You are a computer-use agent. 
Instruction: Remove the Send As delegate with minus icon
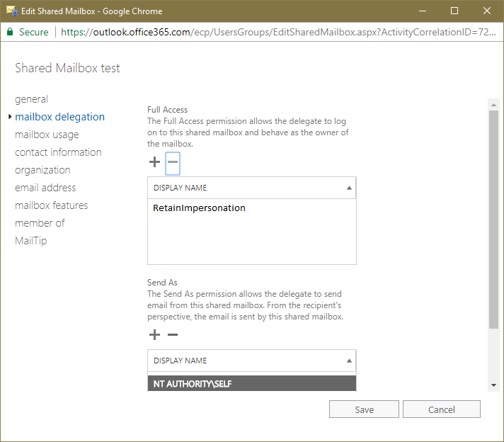tap(173, 334)
